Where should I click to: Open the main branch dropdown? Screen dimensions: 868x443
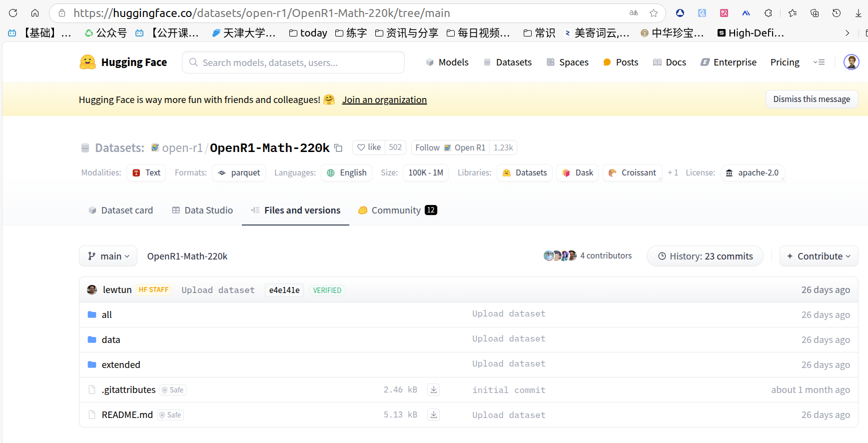(108, 256)
